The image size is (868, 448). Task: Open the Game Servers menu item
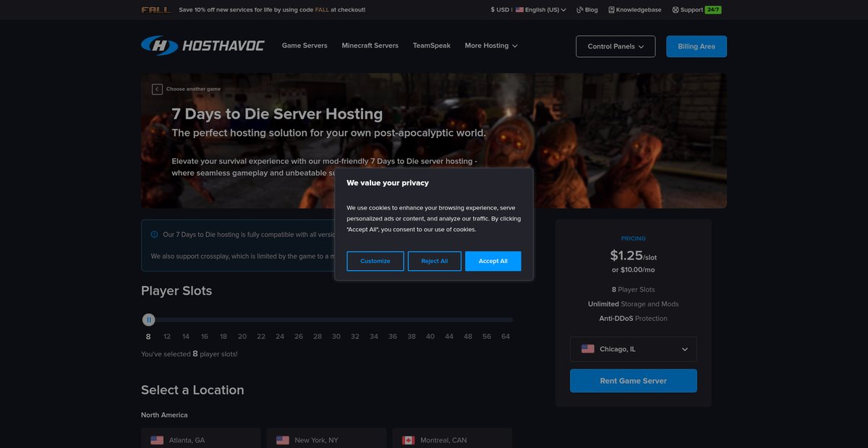click(x=305, y=46)
